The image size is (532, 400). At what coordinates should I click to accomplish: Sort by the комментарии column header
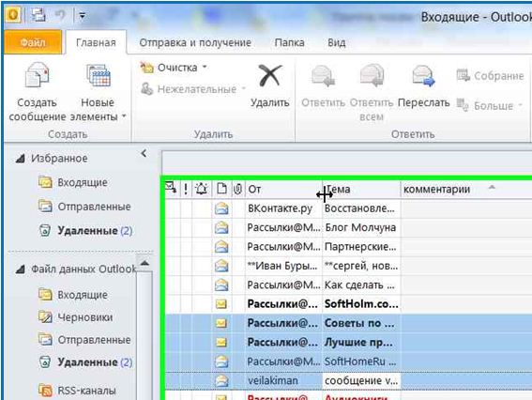tap(466, 189)
